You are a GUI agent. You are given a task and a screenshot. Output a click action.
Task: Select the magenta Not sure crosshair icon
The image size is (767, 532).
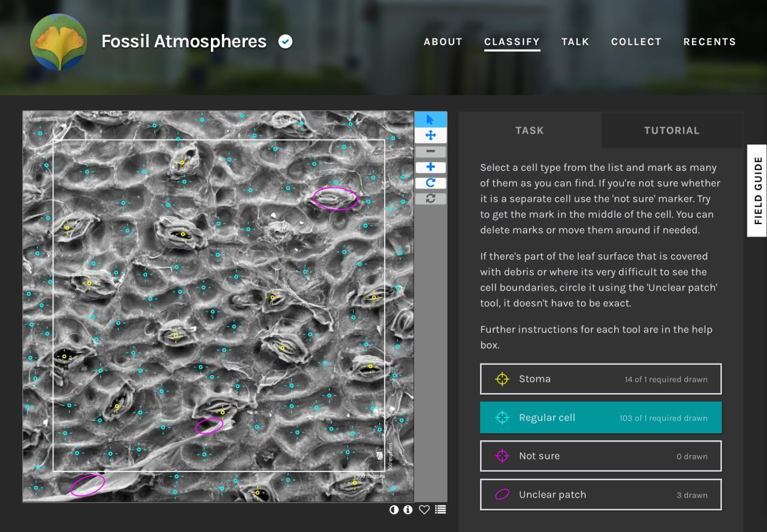502,456
